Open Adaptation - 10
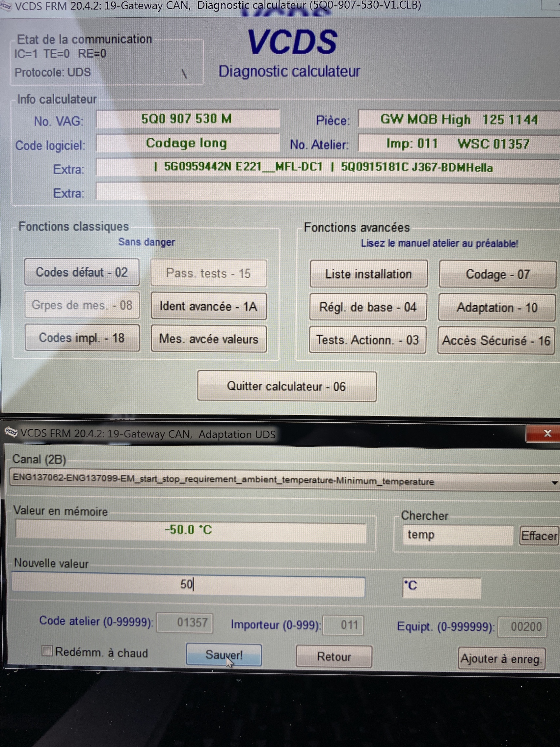The width and height of the screenshot is (560, 747). pos(497,308)
